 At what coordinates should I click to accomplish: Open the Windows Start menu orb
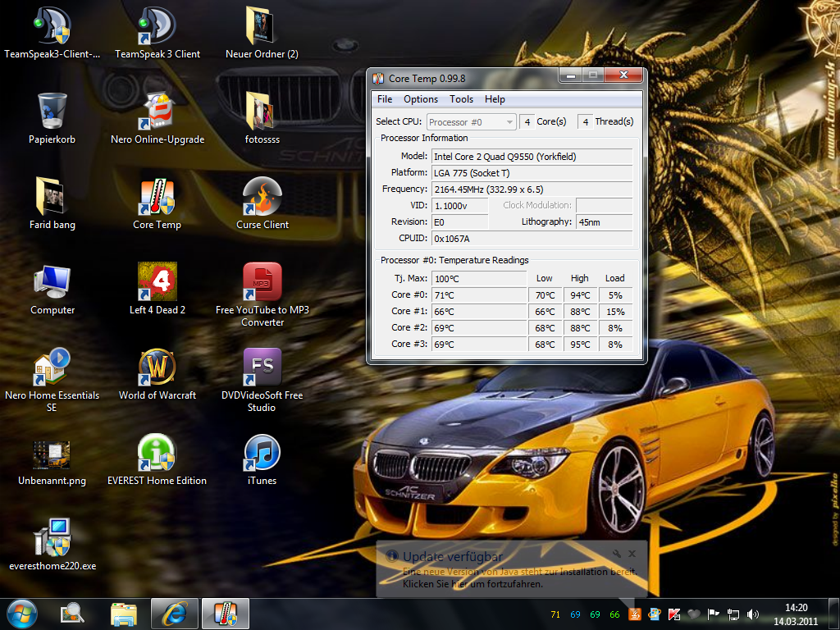click(x=22, y=614)
